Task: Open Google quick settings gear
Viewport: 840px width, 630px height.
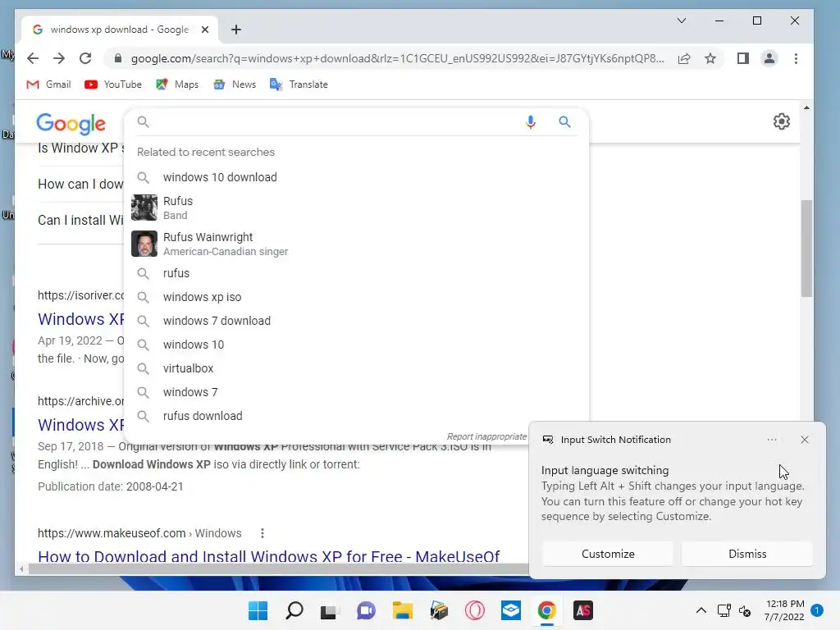Action: [782, 121]
